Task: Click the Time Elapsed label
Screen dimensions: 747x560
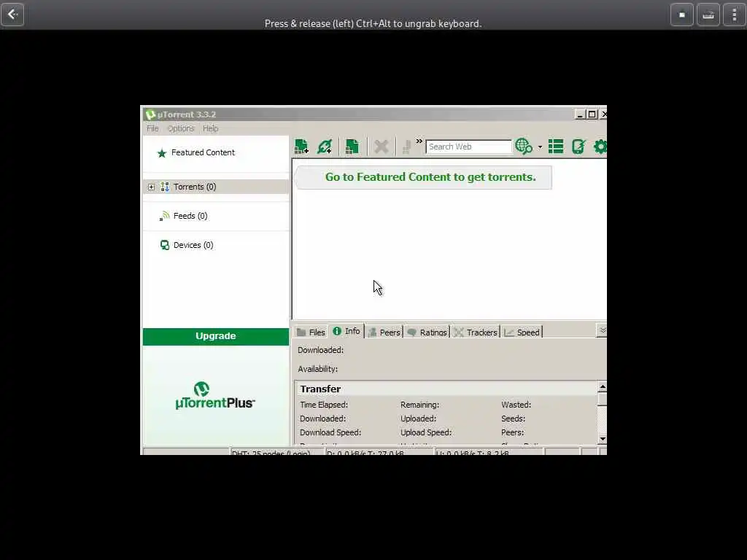Action: click(x=324, y=405)
